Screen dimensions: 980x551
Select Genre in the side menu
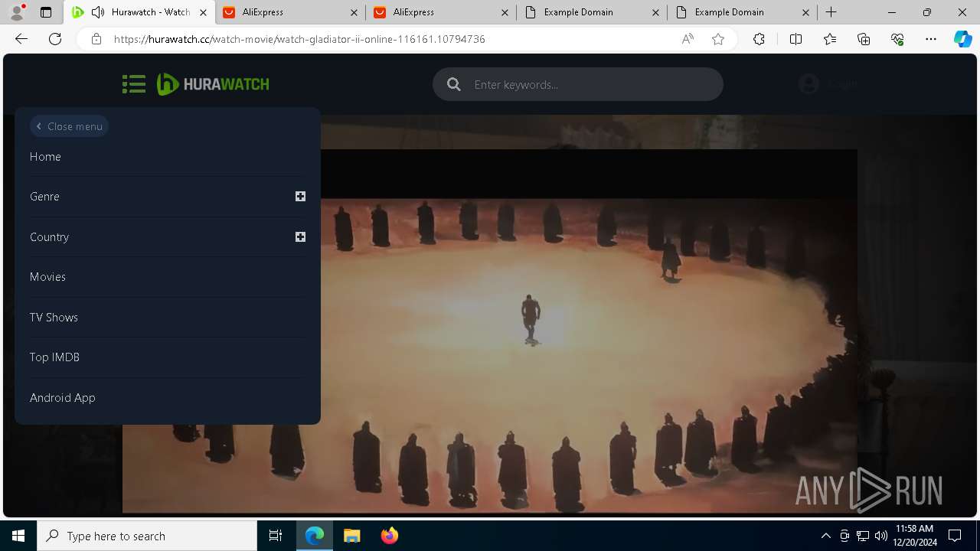point(44,197)
